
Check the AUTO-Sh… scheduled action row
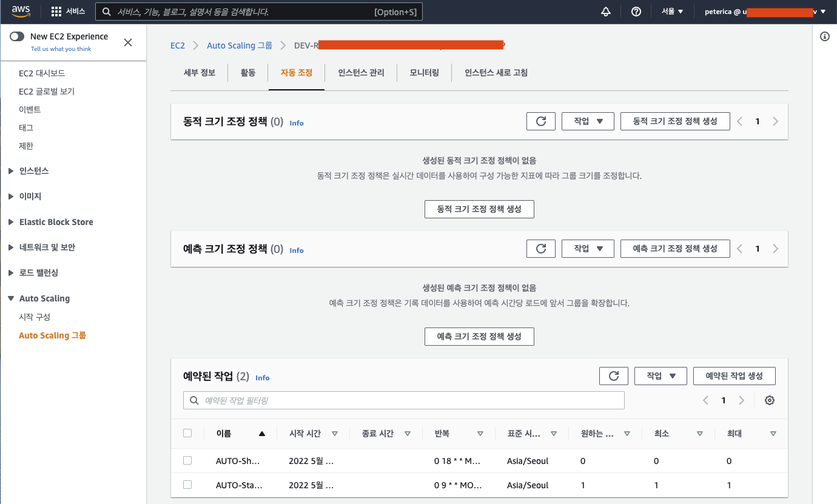point(187,460)
